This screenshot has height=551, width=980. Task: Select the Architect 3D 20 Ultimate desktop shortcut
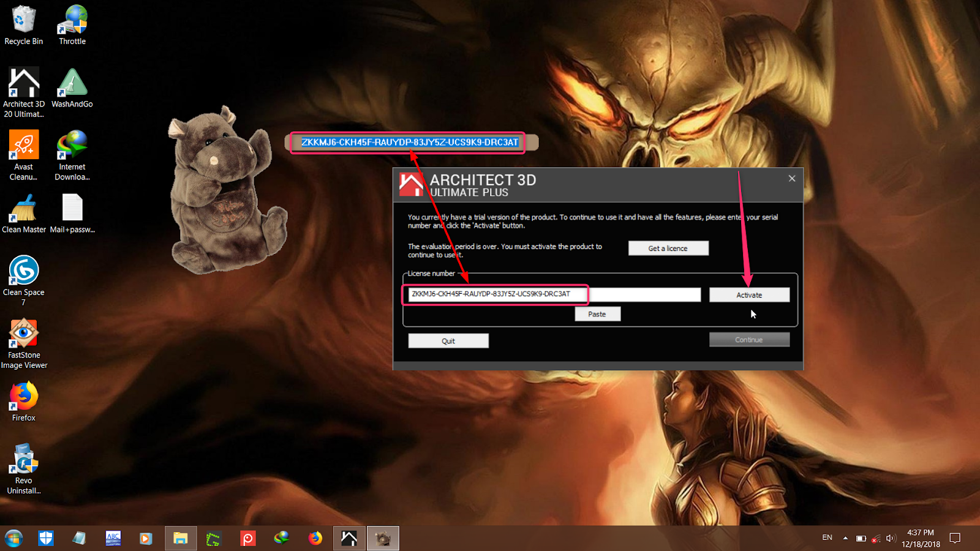pos(23,92)
